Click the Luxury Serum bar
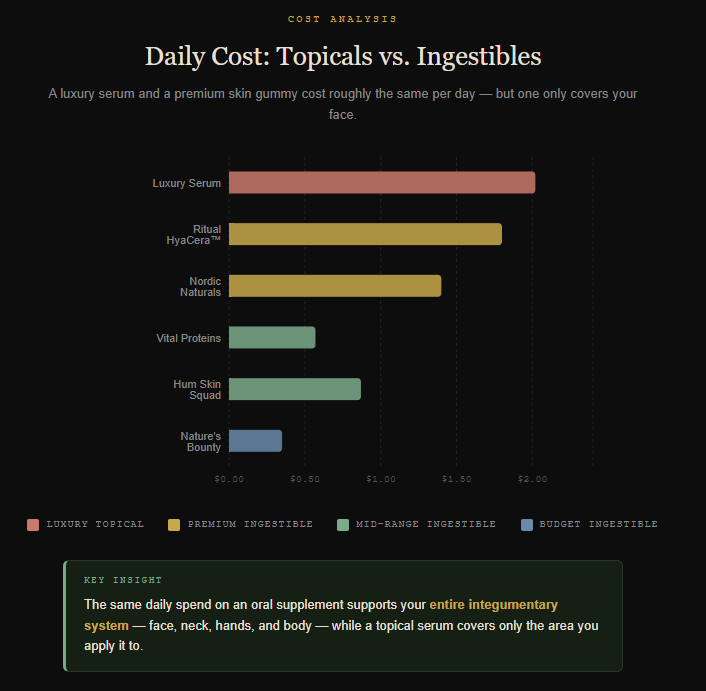 click(x=382, y=183)
